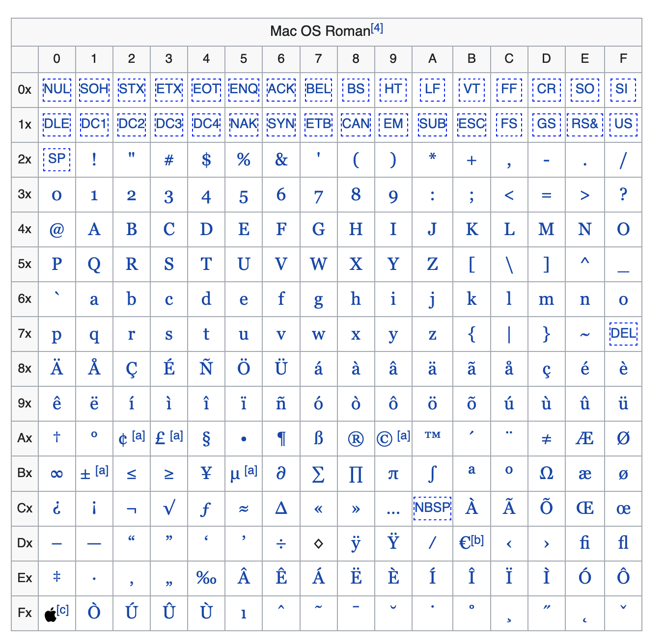Click the ampersand & character link
665x644 pixels.
click(x=281, y=159)
